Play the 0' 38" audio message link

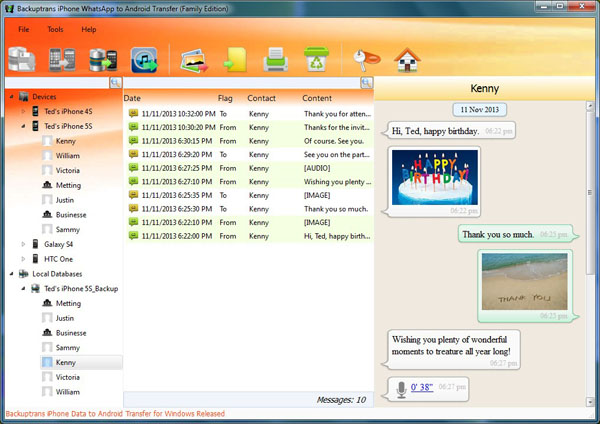pyautogui.click(x=422, y=387)
